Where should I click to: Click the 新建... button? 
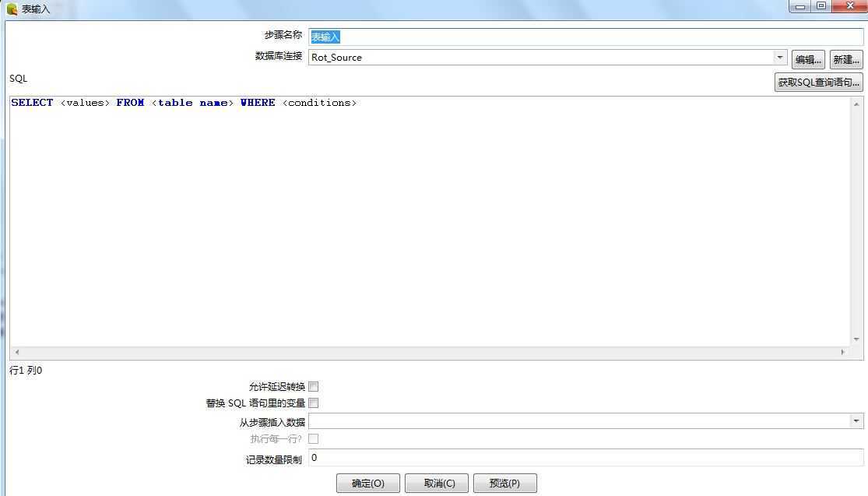[846, 60]
